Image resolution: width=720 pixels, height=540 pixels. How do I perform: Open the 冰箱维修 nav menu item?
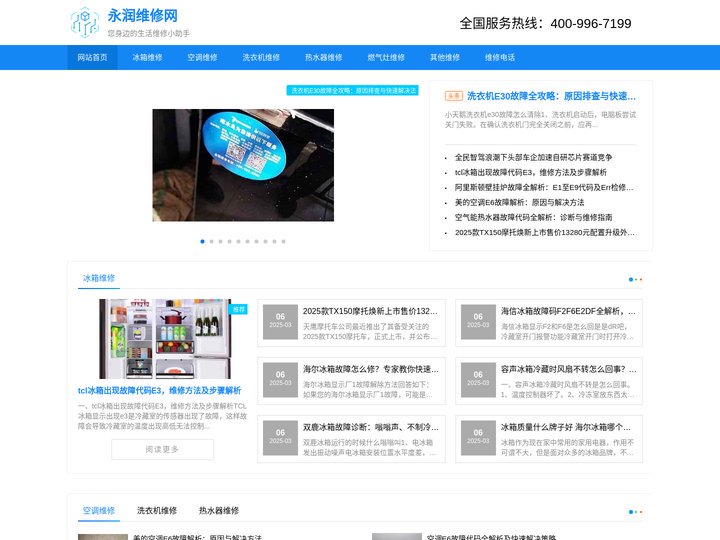(147, 57)
